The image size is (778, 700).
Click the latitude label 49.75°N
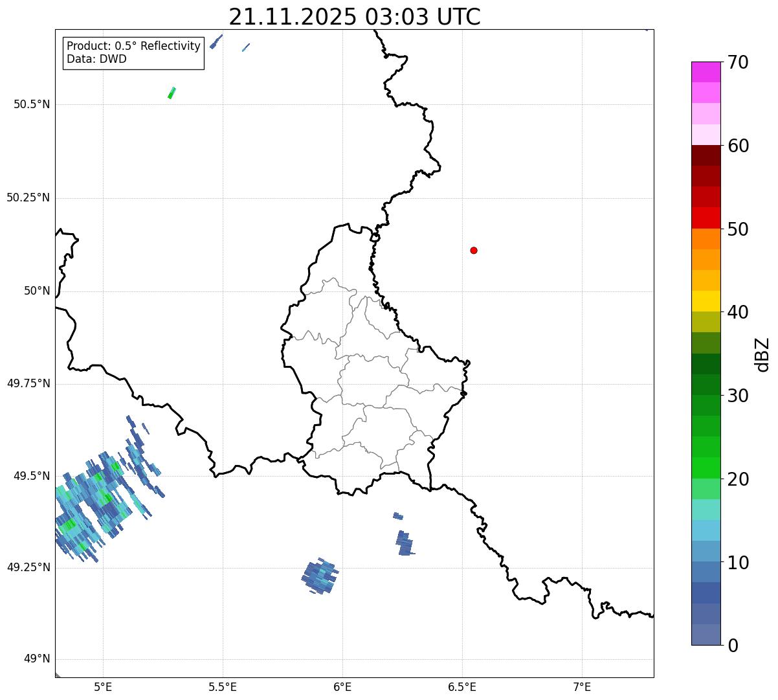click(x=28, y=383)
